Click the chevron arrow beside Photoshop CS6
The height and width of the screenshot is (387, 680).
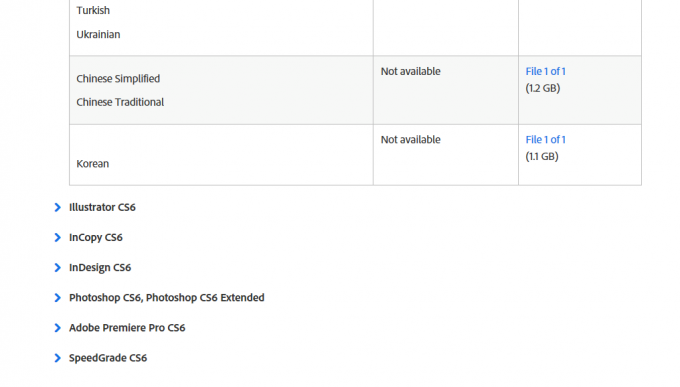tap(58, 298)
